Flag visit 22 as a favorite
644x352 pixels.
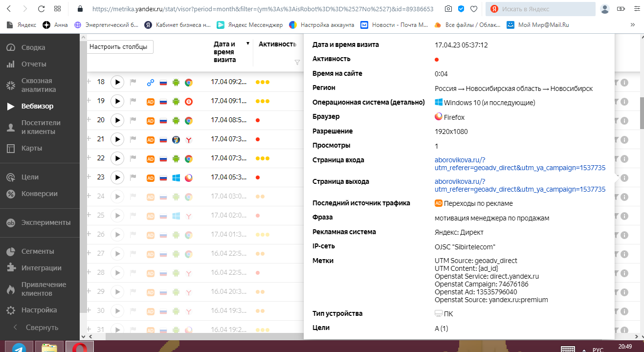click(x=133, y=158)
